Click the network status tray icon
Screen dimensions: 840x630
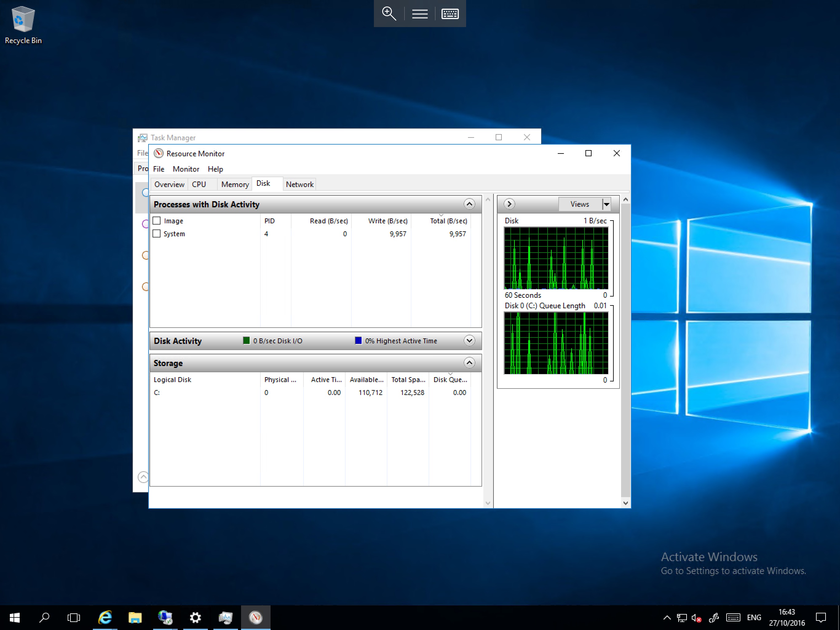682,617
